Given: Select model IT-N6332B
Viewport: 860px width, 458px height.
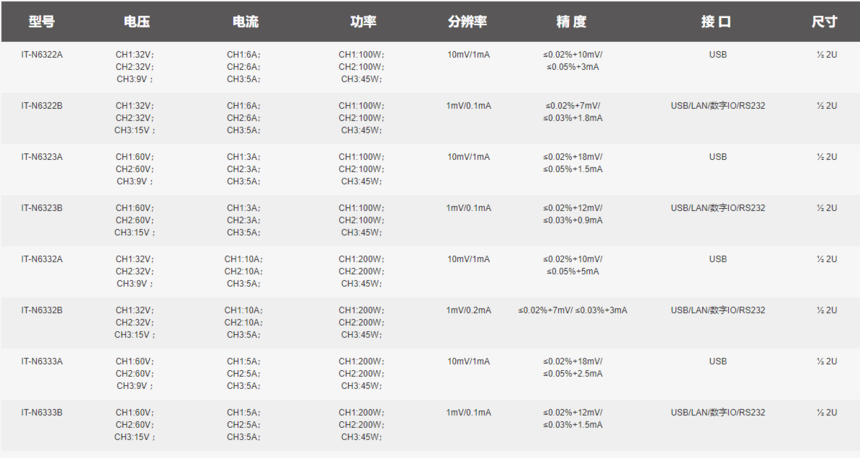Looking at the screenshot, I should point(42,310).
